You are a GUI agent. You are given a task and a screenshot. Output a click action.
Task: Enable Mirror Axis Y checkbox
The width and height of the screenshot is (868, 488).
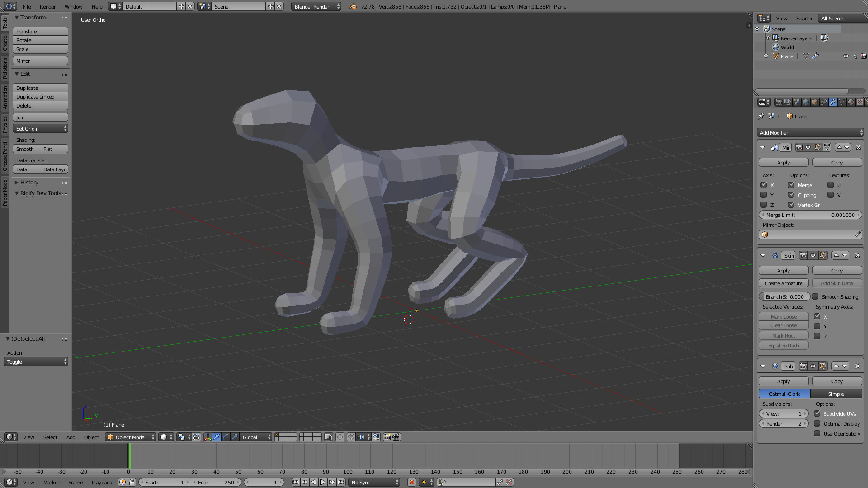pyautogui.click(x=764, y=195)
